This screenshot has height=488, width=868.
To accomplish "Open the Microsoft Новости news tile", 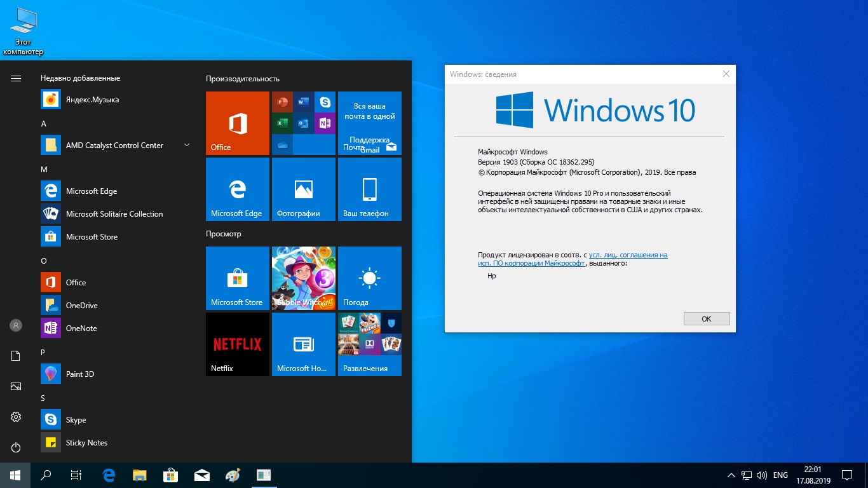I will pyautogui.click(x=304, y=344).
